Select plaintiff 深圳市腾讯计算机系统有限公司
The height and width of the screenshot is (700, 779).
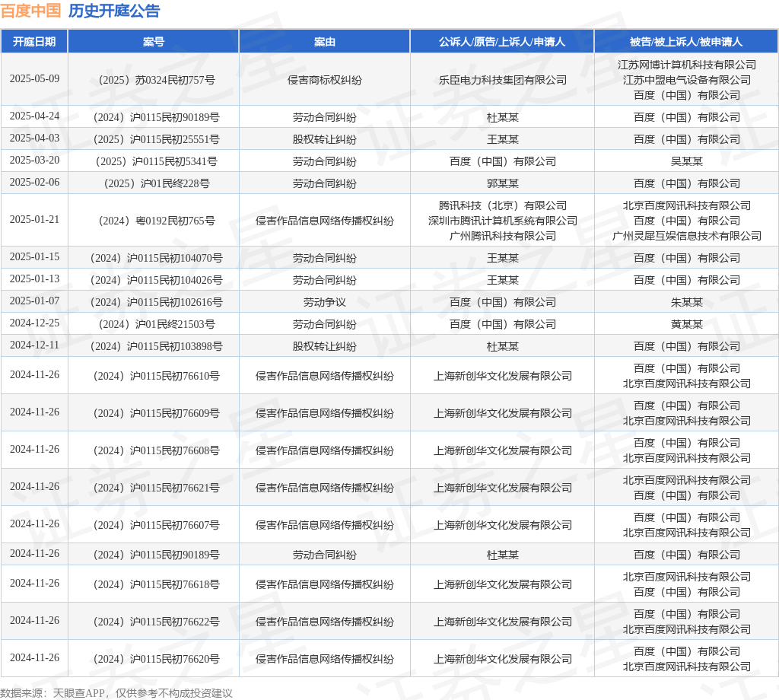502,221
